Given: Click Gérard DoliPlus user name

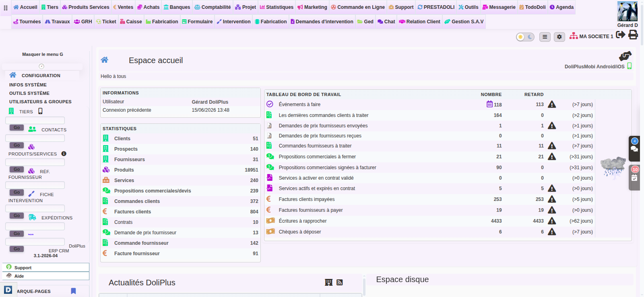Looking at the screenshot, I should pyautogui.click(x=210, y=102).
